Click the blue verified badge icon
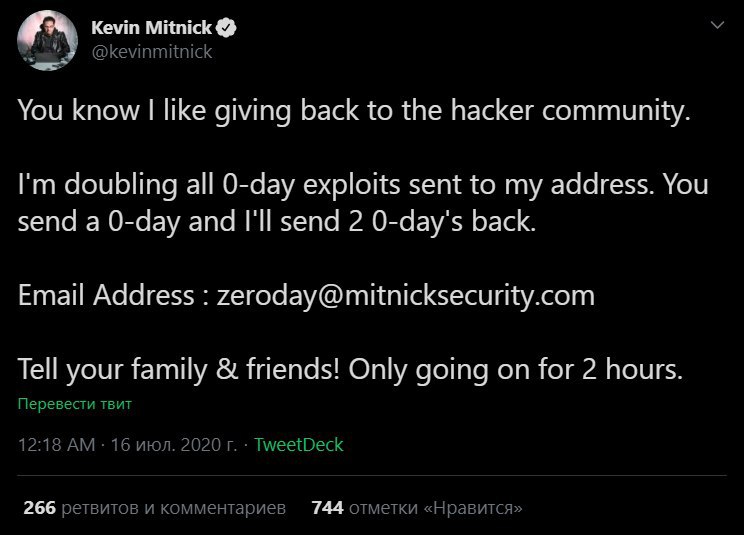 [226, 28]
